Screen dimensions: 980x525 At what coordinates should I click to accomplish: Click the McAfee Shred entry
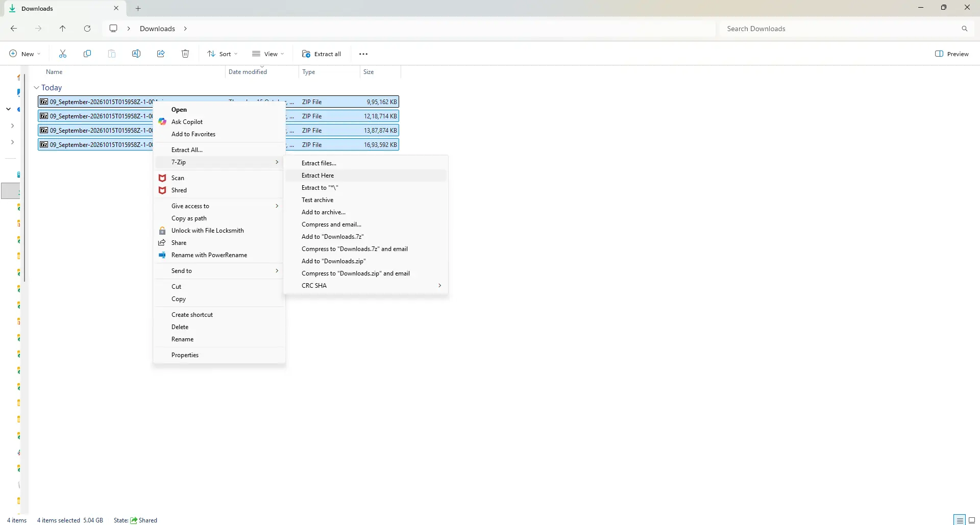tap(219, 190)
